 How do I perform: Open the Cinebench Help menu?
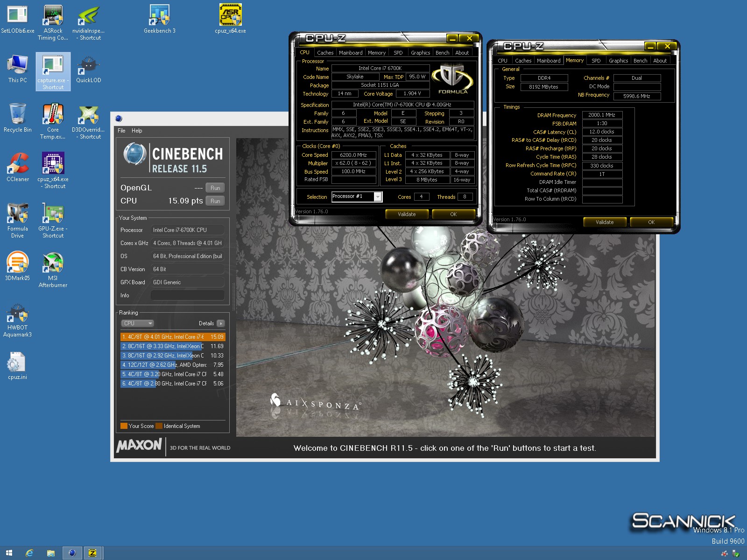tap(137, 131)
